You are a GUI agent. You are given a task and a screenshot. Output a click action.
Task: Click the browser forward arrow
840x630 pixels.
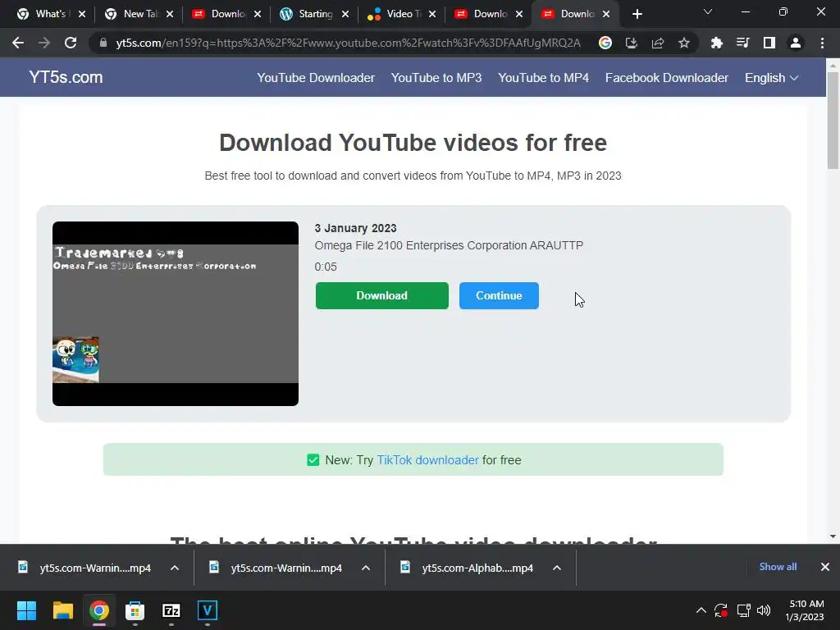click(x=44, y=43)
